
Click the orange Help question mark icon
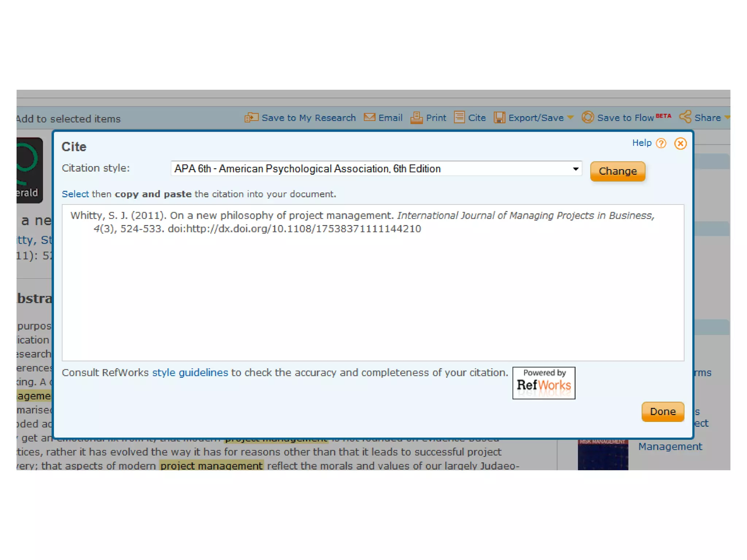tap(661, 143)
